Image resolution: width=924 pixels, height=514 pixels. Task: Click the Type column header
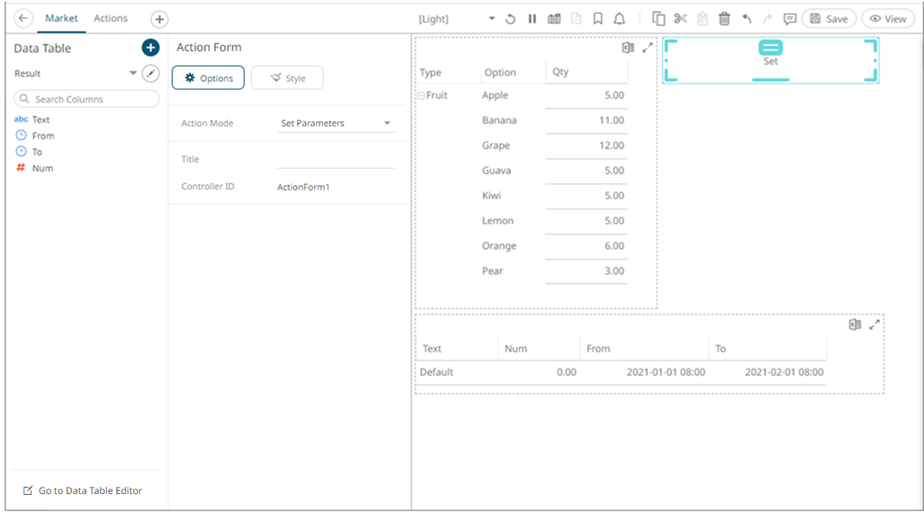[x=430, y=73]
